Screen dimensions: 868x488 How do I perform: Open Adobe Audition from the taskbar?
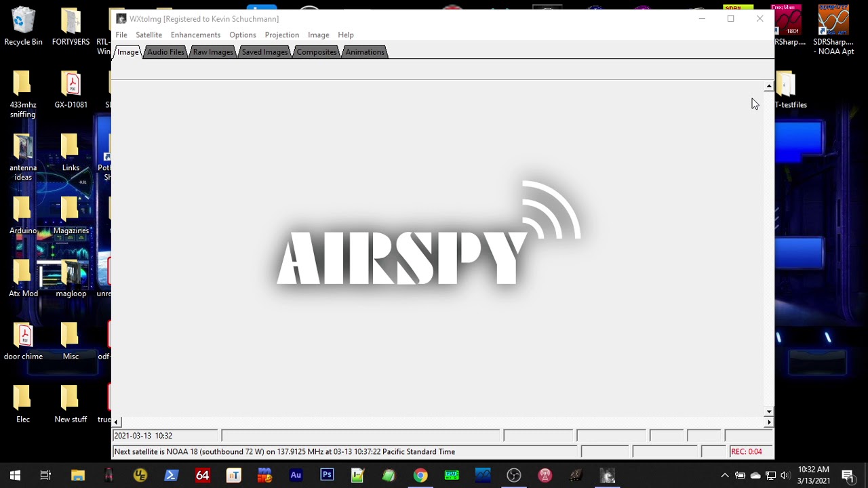(296, 475)
